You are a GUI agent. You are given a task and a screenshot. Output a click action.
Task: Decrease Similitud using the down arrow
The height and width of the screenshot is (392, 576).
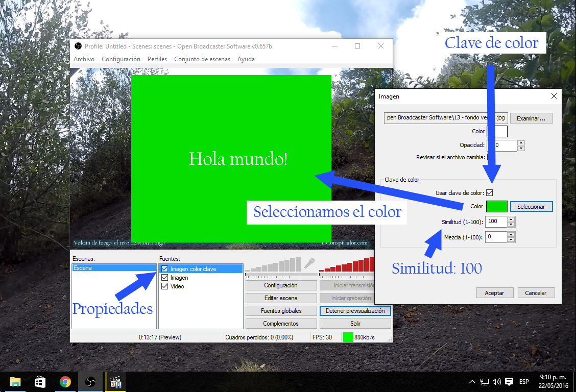[511, 224]
